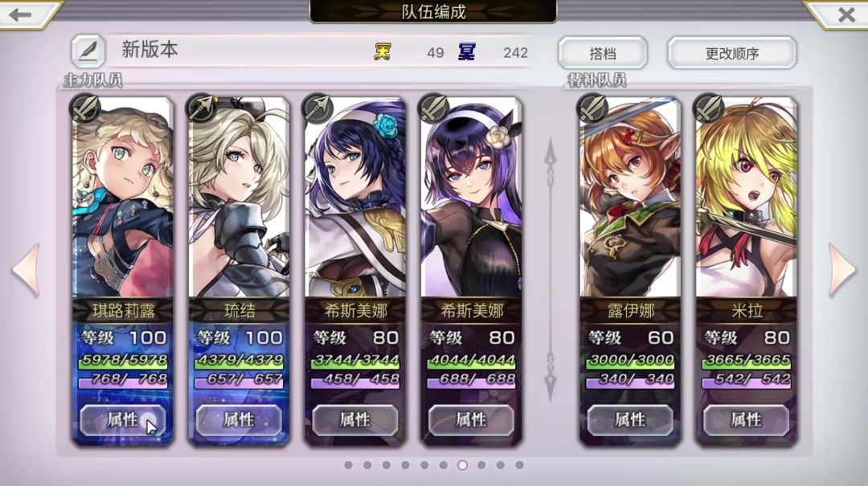Click the bow weapon icon on 琉结
Image resolution: width=868 pixels, height=486 pixels.
pyautogui.click(x=202, y=108)
